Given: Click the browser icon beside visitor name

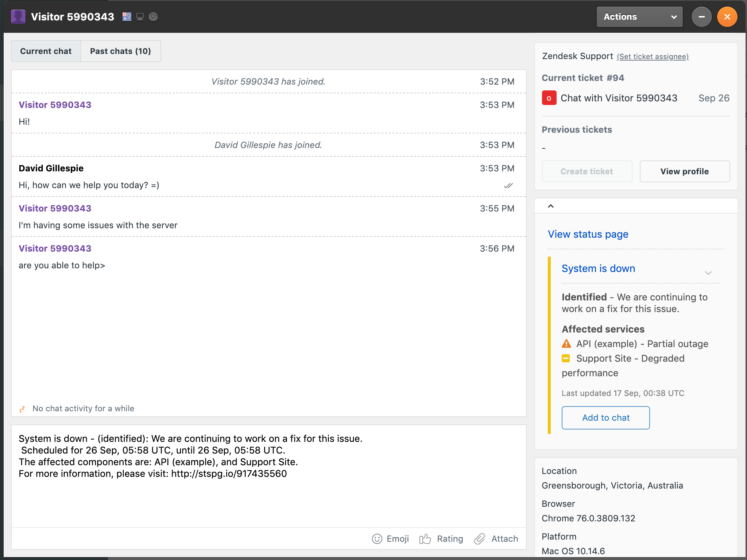Looking at the screenshot, I should pos(153,17).
